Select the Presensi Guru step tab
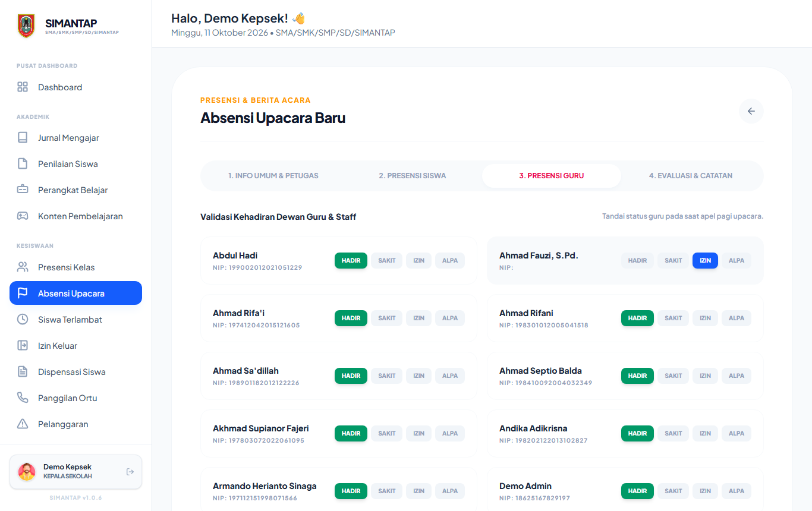 pyautogui.click(x=552, y=176)
